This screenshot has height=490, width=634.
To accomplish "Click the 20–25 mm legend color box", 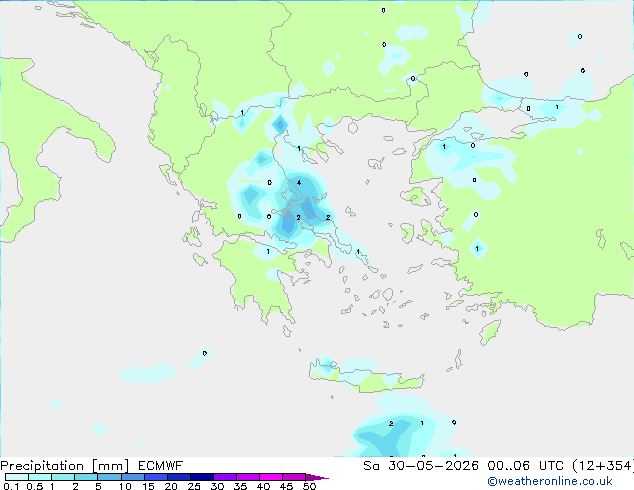I will point(179,477).
